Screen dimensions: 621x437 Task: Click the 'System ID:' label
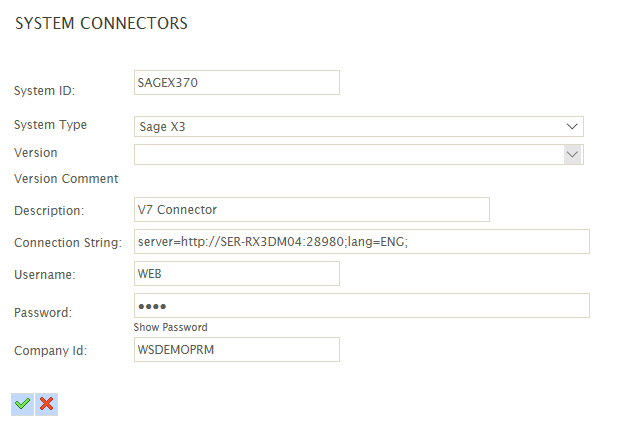pos(45,91)
